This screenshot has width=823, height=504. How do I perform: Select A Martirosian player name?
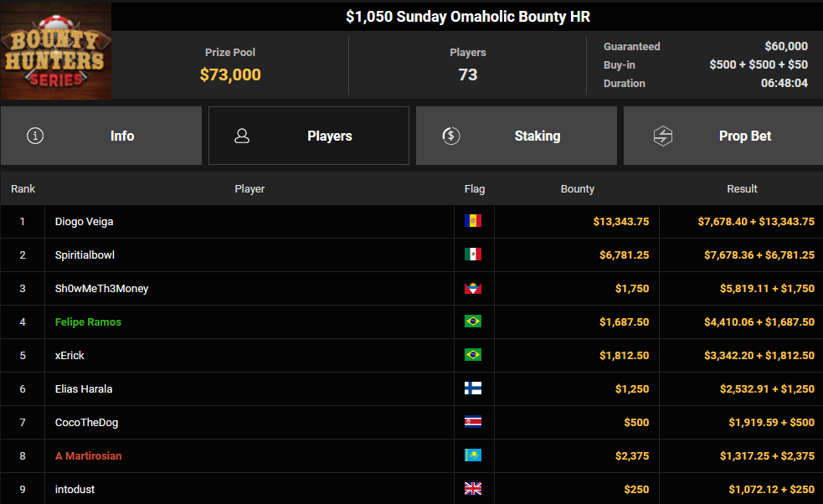pos(88,455)
